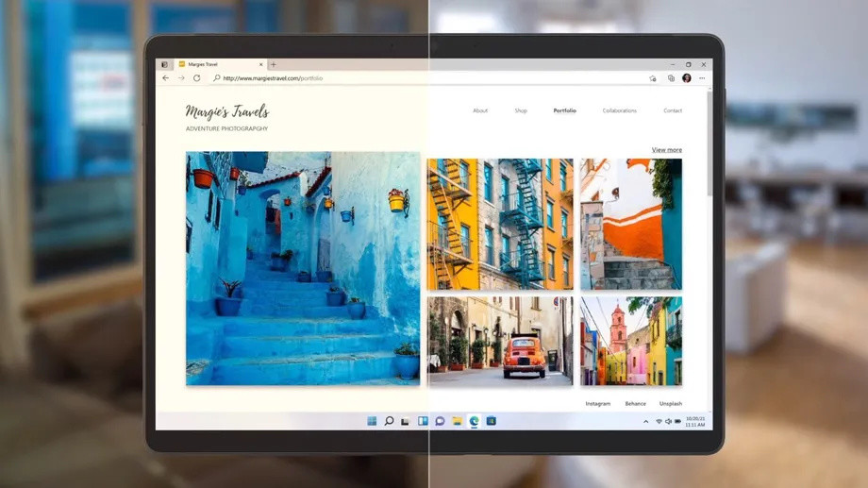
Task: Select the Margies Travel tab
Action: (x=221, y=64)
